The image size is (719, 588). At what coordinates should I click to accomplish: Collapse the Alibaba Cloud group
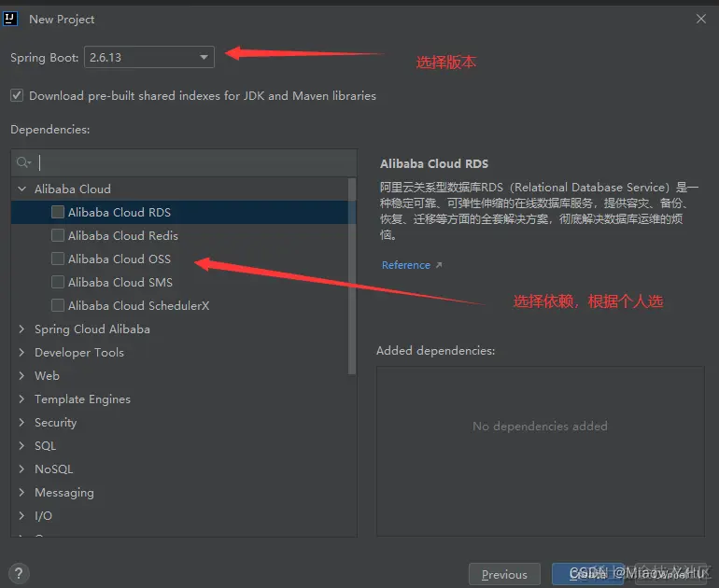click(x=21, y=189)
